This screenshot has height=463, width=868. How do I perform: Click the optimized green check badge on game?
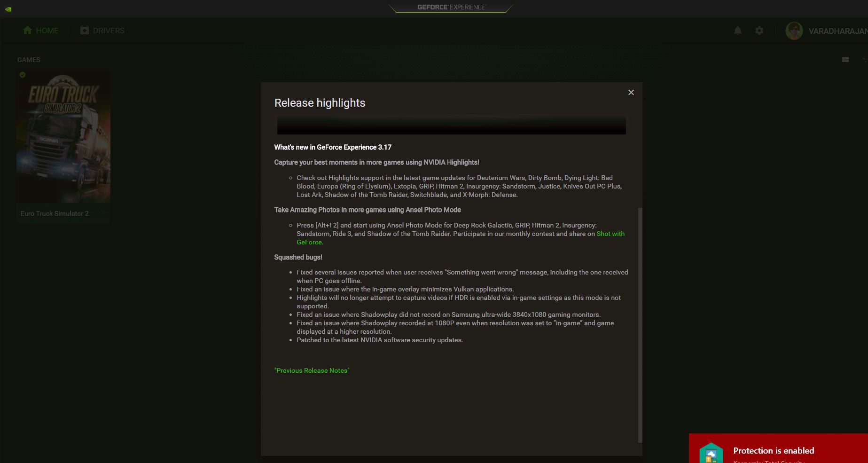click(x=23, y=75)
